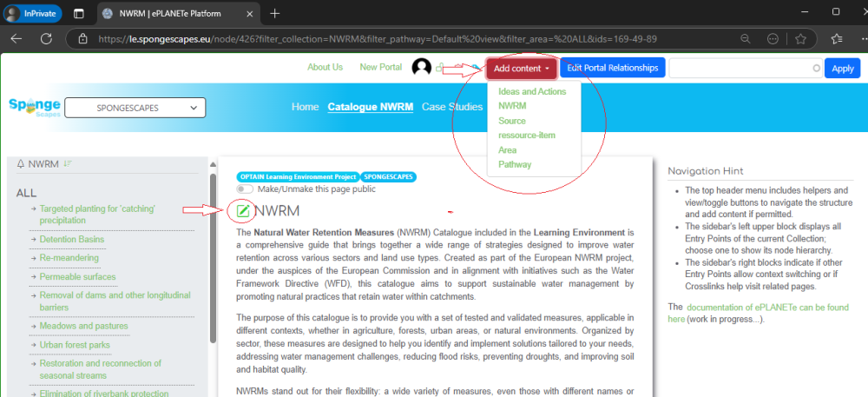Click the sidebar sort order icon
Image resolution: width=868 pixels, height=397 pixels.
tap(68, 163)
